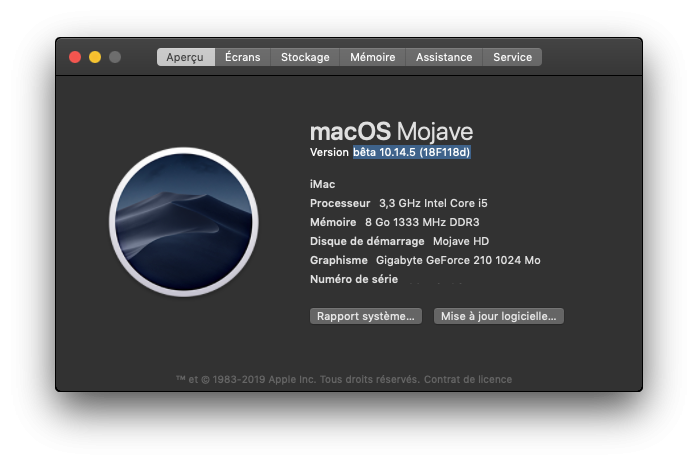Switch to the Aperçu tab
The width and height of the screenshot is (698, 465).
[x=186, y=57]
